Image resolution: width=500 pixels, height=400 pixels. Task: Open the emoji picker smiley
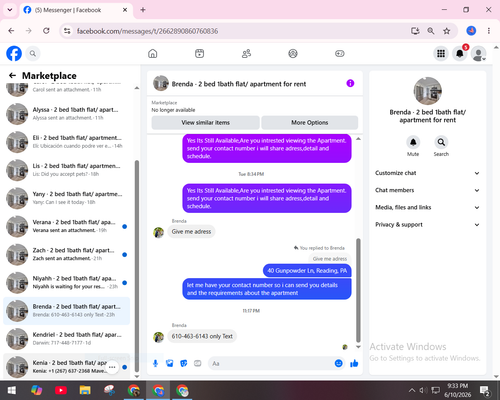coord(338,363)
